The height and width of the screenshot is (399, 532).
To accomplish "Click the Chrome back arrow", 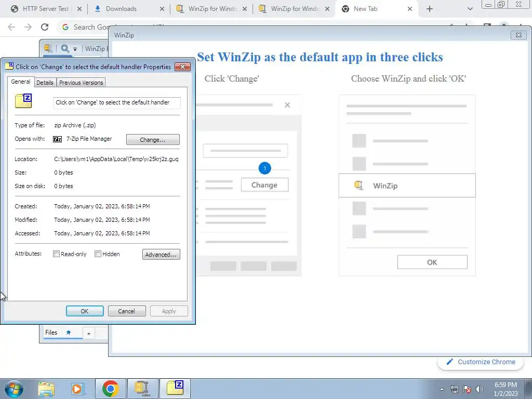I will click(x=11, y=27).
